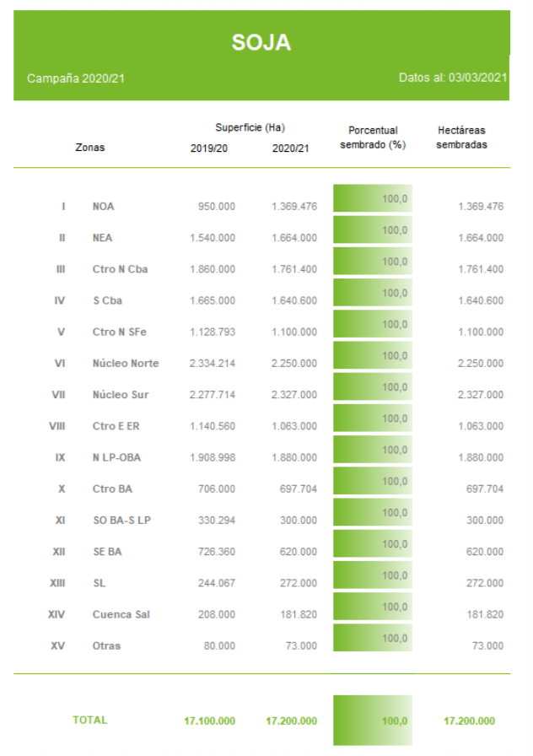Select the Superficie (Ha) column header

[x=250, y=127]
